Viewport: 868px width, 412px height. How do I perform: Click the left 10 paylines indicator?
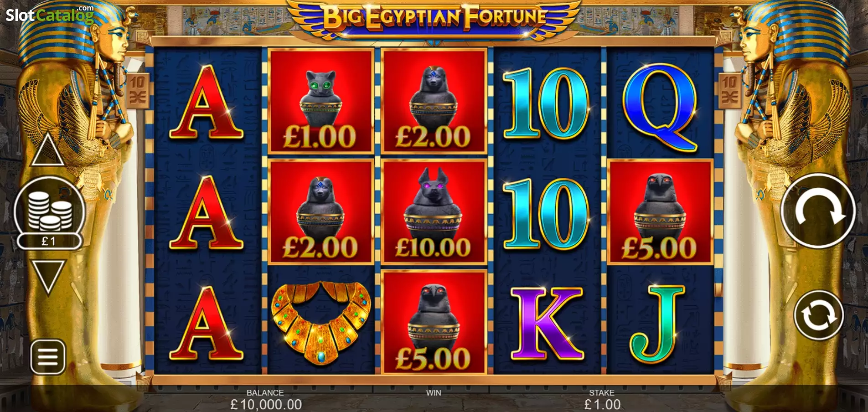[x=138, y=90]
